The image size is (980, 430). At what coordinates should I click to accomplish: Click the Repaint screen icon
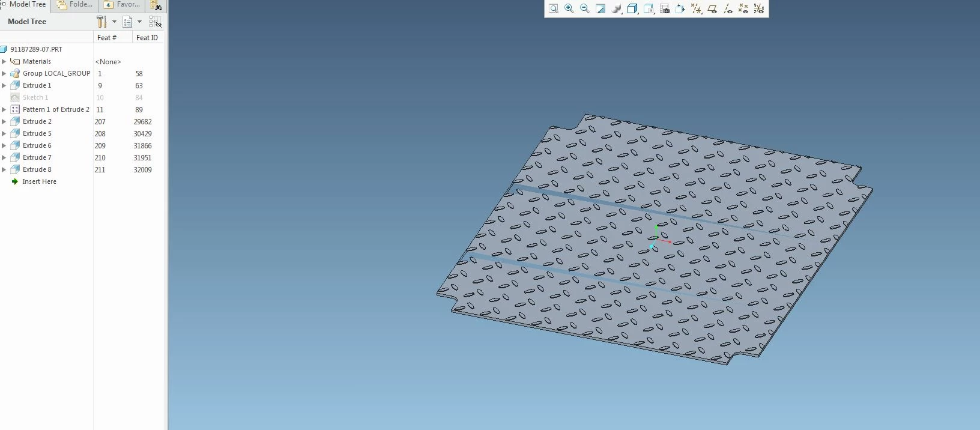pyautogui.click(x=600, y=8)
